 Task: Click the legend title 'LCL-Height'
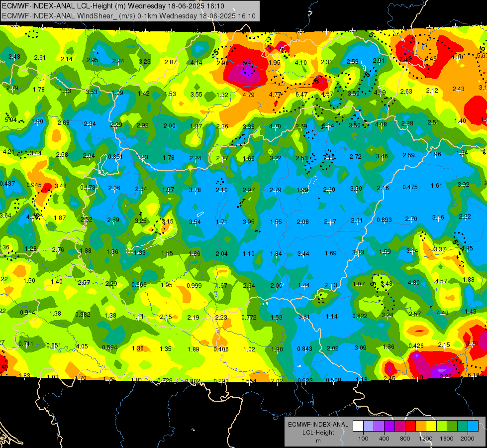tap(318, 433)
